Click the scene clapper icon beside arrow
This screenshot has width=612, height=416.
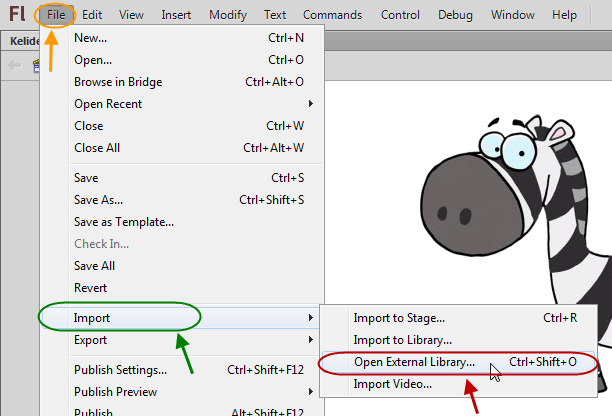(36, 66)
